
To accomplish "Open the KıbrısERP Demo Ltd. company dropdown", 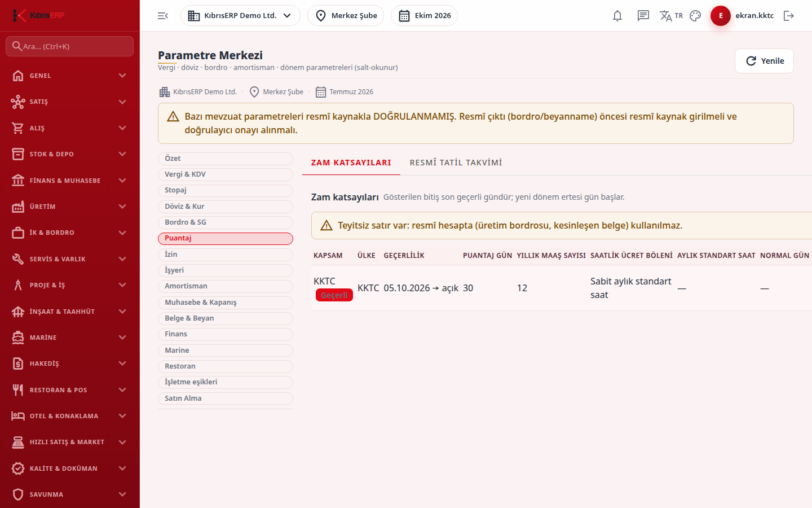I will pos(240,16).
